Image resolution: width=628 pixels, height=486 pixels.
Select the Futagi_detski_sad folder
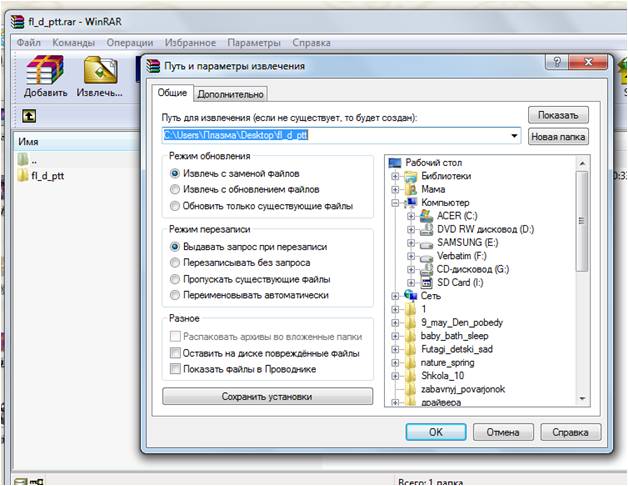(457, 349)
